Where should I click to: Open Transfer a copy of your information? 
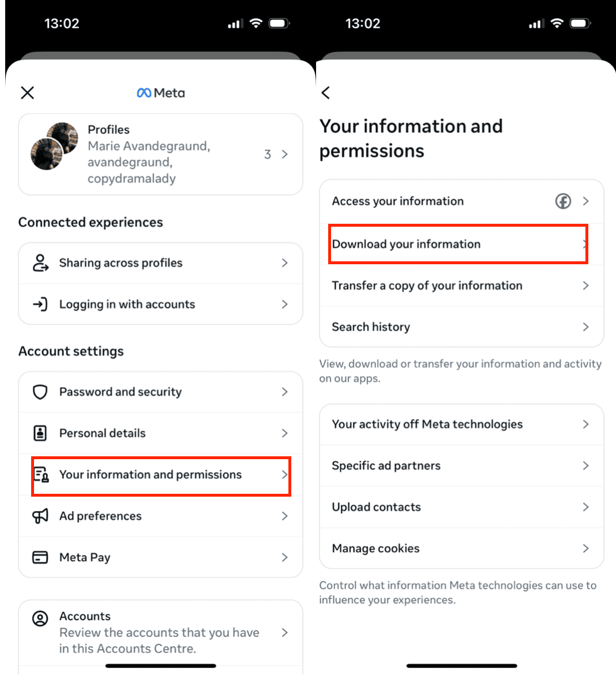pyautogui.click(x=462, y=286)
